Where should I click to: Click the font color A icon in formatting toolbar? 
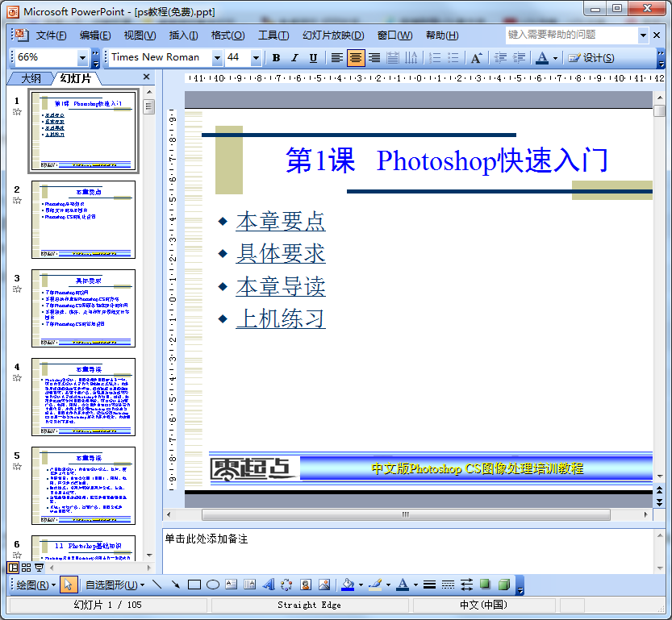coord(542,58)
